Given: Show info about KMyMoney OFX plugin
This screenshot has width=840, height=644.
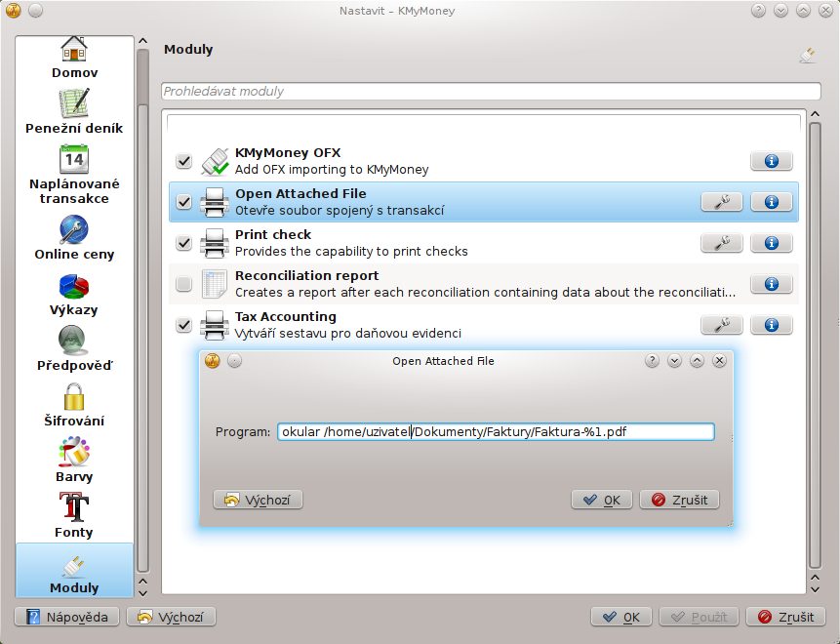Looking at the screenshot, I should pyautogui.click(x=772, y=161).
